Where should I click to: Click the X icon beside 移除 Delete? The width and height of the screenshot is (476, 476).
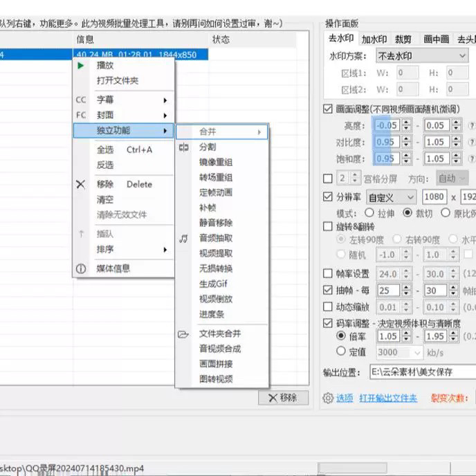tap(80, 184)
